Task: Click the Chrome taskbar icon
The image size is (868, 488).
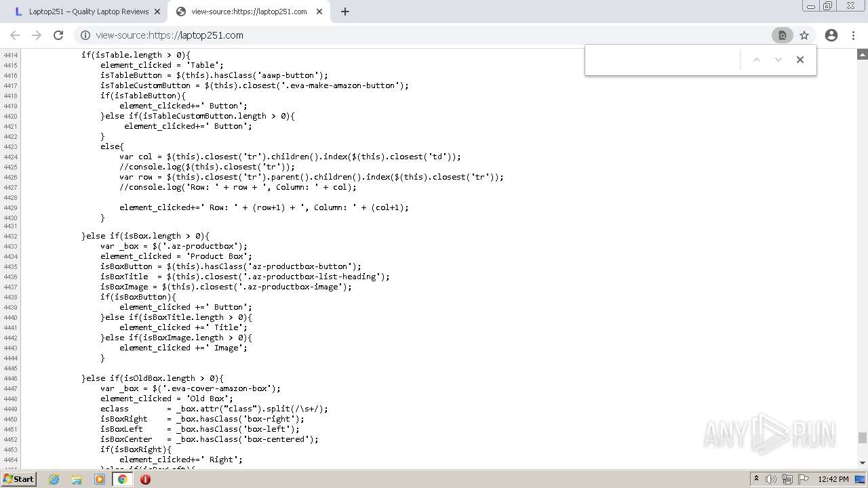Action: click(122, 479)
